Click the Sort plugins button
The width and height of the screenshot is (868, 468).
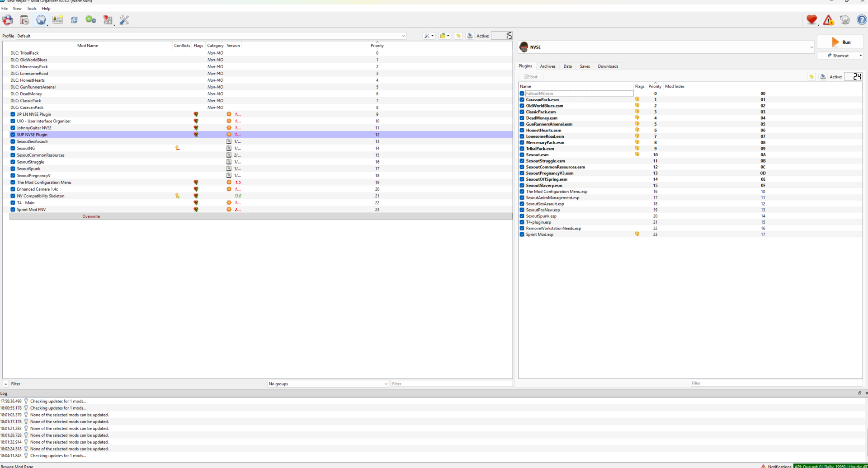click(531, 77)
